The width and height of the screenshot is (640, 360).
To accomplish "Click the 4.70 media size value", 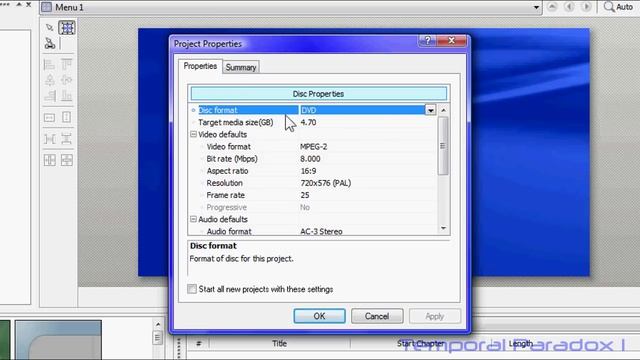I will point(308,122).
